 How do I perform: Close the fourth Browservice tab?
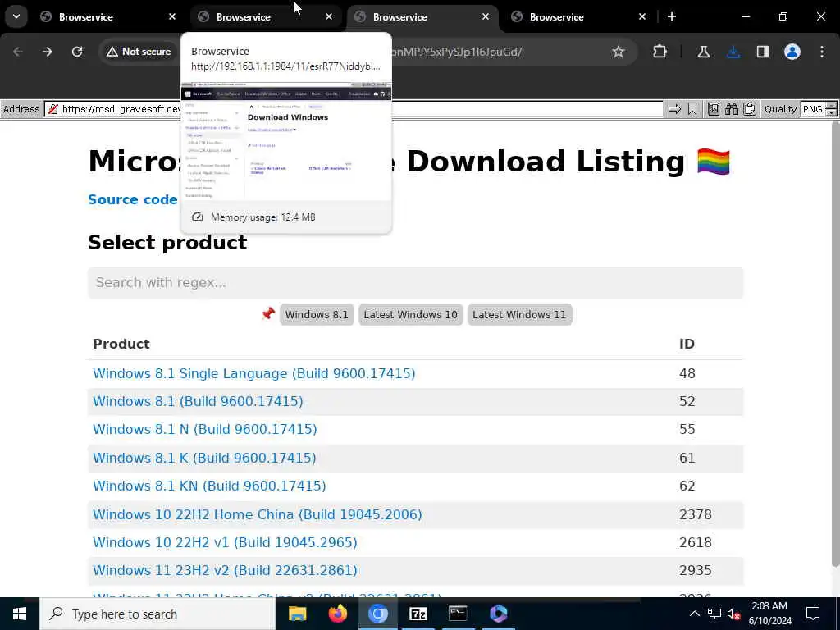coord(642,17)
